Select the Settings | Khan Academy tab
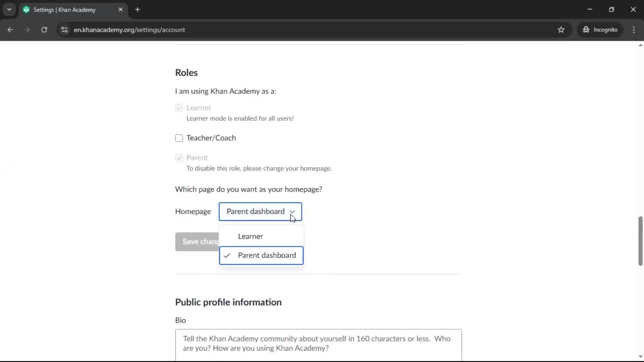The width and height of the screenshot is (644, 362). [x=73, y=9]
